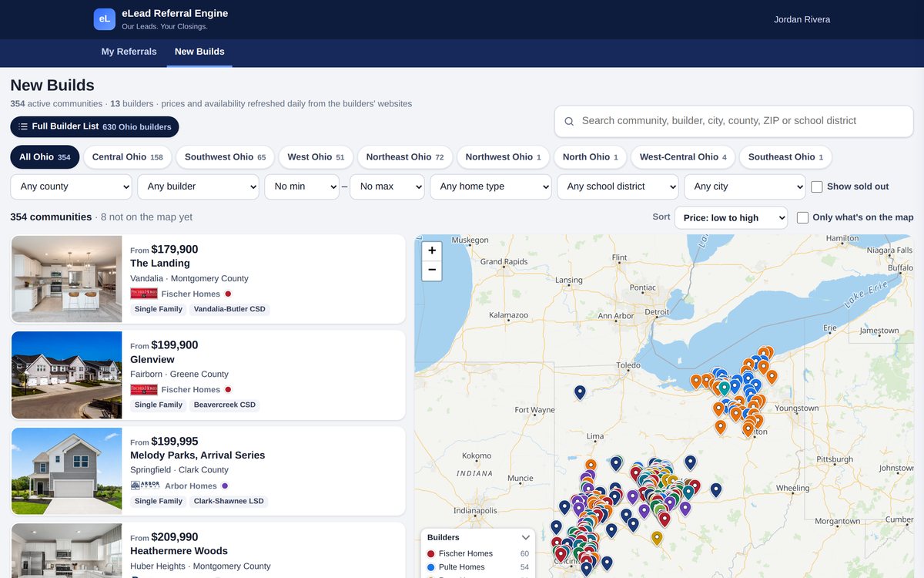Image resolution: width=924 pixels, height=578 pixels.
Task: Select the New Builds tab
Action: [x=199, y=52]
